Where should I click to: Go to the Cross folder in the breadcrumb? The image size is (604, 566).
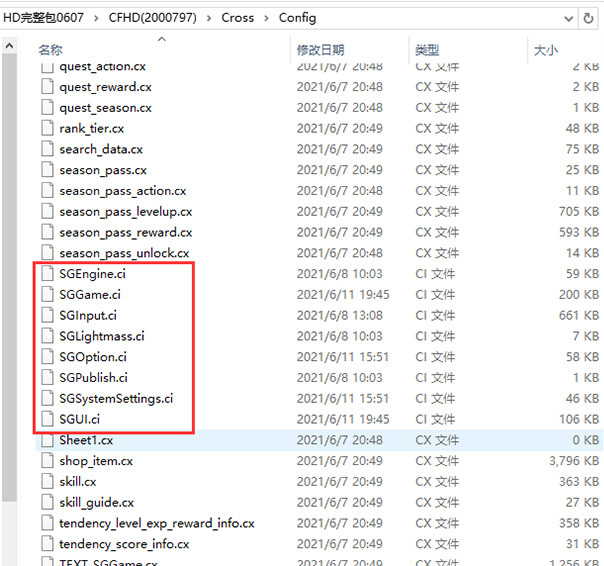pyautogui.click(x=238, y=18)
